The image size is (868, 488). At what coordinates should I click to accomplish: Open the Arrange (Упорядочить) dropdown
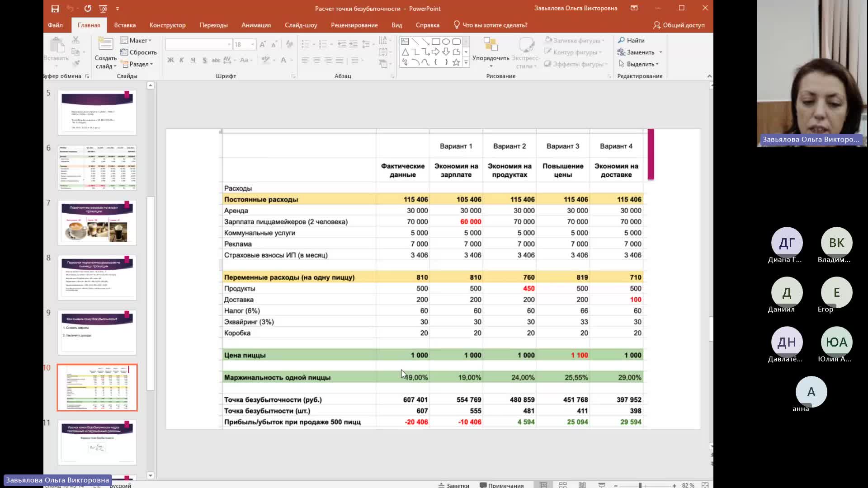click(x=491, y=52)
